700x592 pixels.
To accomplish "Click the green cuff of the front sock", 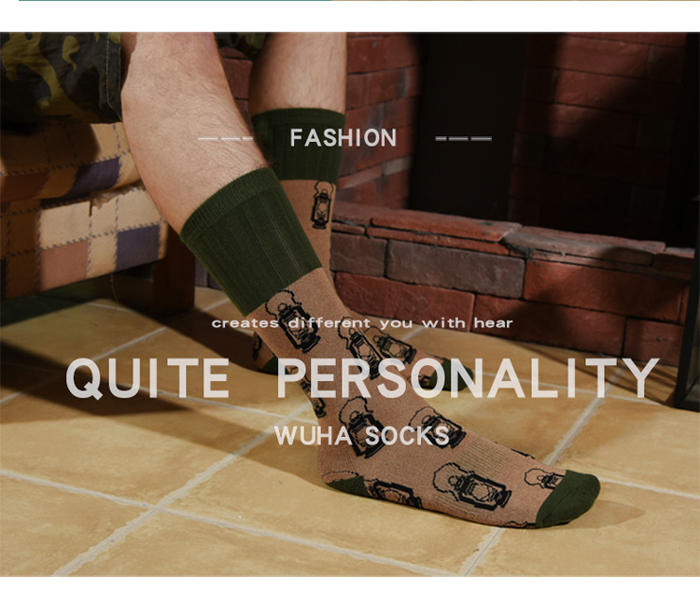I will 250,241.
